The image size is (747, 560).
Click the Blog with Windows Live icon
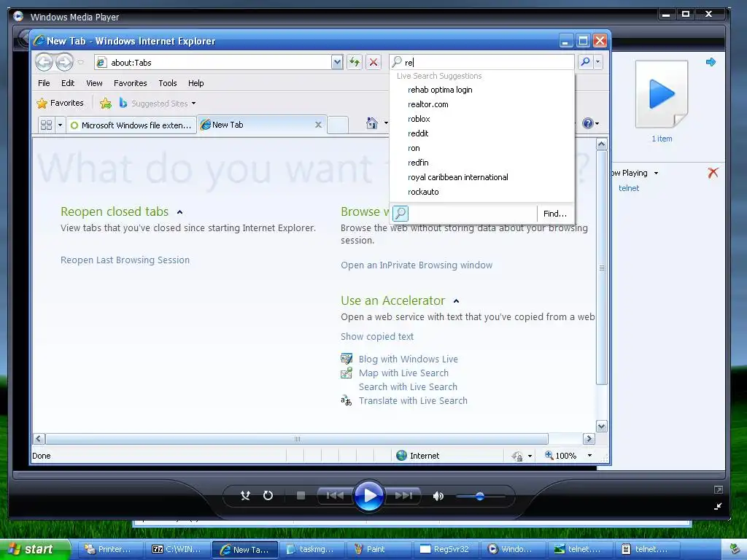point(347,359)
